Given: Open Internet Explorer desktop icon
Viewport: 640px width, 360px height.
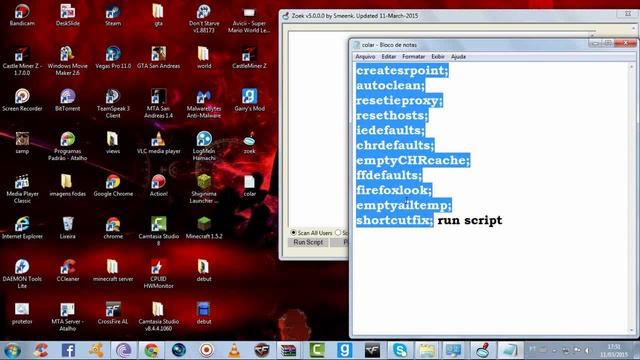Looking at the screenshot, I should point(22,228).
